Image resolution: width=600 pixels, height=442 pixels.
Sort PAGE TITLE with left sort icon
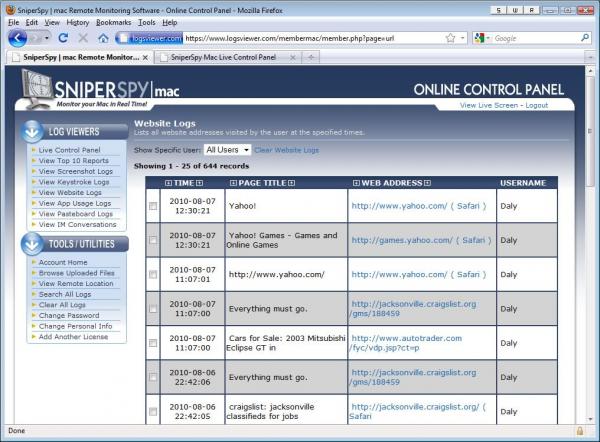coord(233,183)
